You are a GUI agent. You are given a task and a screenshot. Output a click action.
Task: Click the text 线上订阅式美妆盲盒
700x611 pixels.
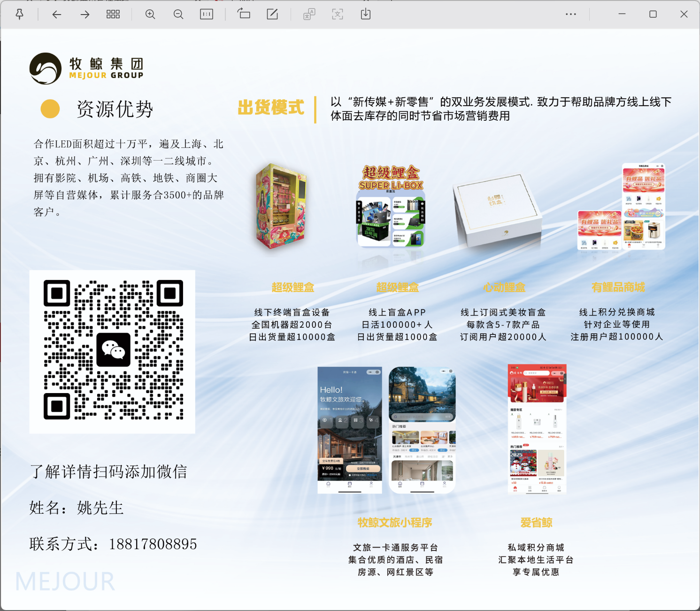click(503, 312)
